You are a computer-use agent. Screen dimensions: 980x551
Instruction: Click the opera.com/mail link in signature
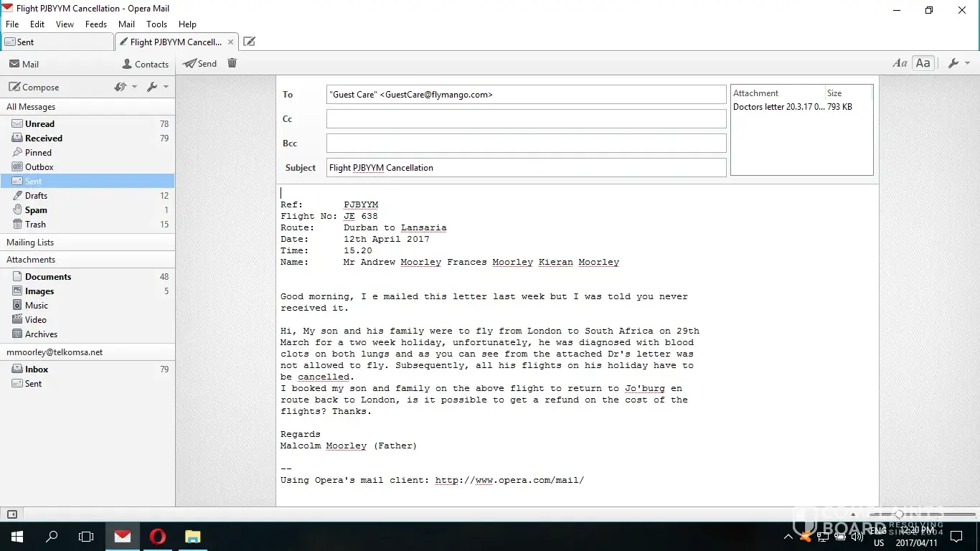[509, 480]
